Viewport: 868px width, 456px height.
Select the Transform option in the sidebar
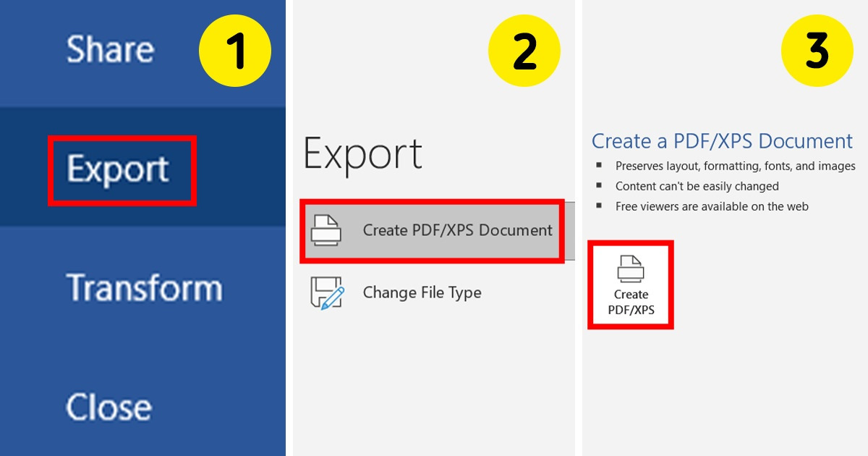(x=146, y=287)
